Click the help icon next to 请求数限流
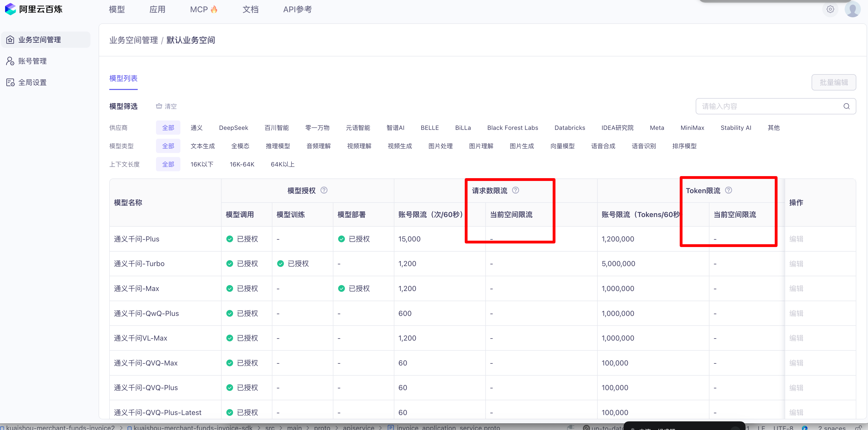This screenshot has height=430, width=868. [515, 190]
